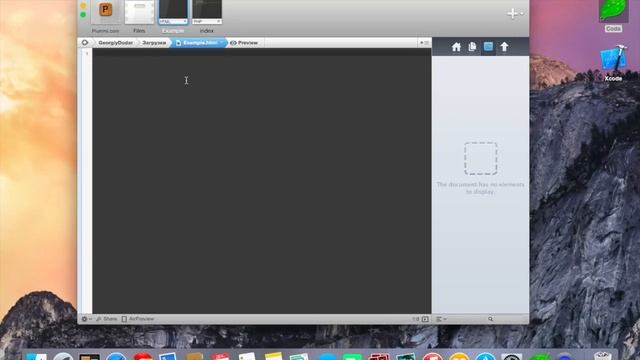
Task: Switch to the index PHP tab thumbnail
Action: tap(207, 12)
